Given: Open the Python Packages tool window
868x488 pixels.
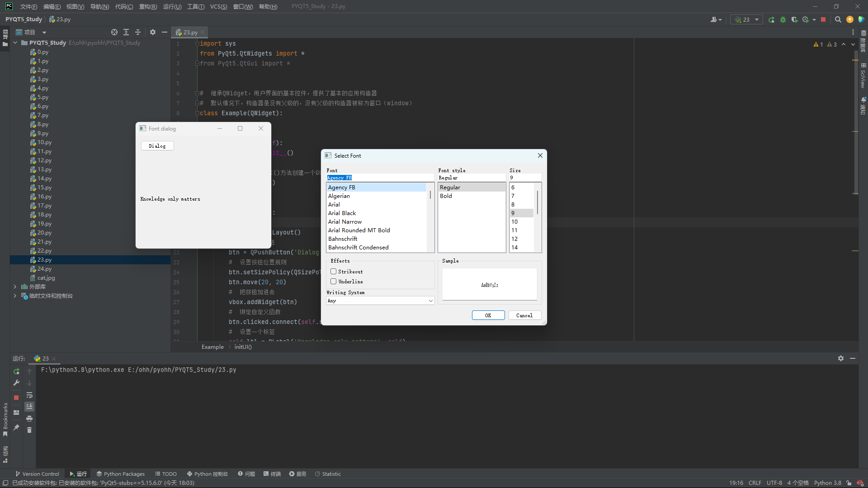Looking at the screenshot, I should pyautogui.click(x=120, y=474).
